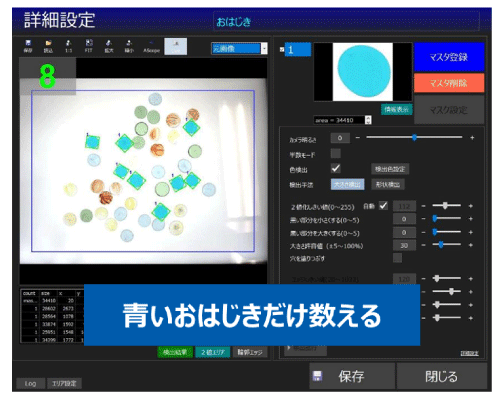The height and width of the screenshot is (398, 500).
Task: Toggle checkbox next to master number 1
Action: point(282,49)
